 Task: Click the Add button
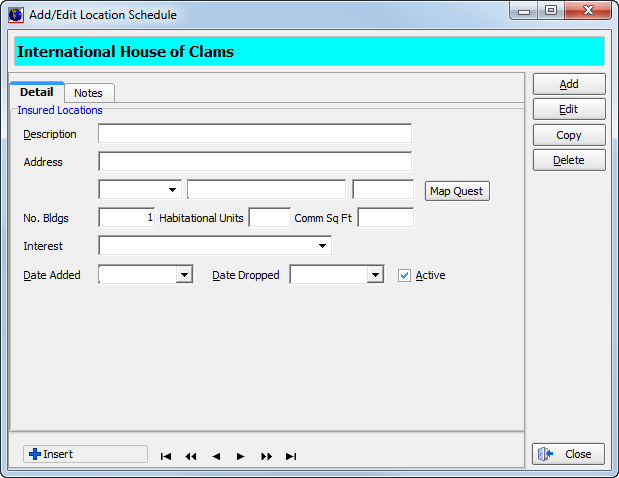point(568,84)
